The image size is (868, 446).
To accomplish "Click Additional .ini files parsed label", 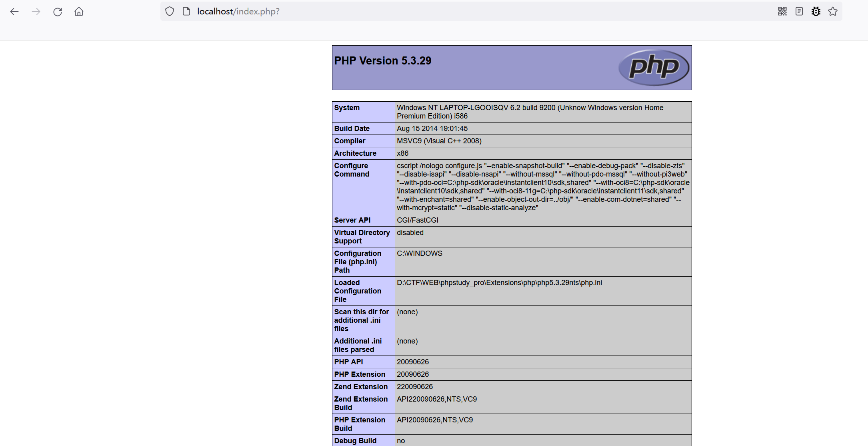I will pos(358,345).
